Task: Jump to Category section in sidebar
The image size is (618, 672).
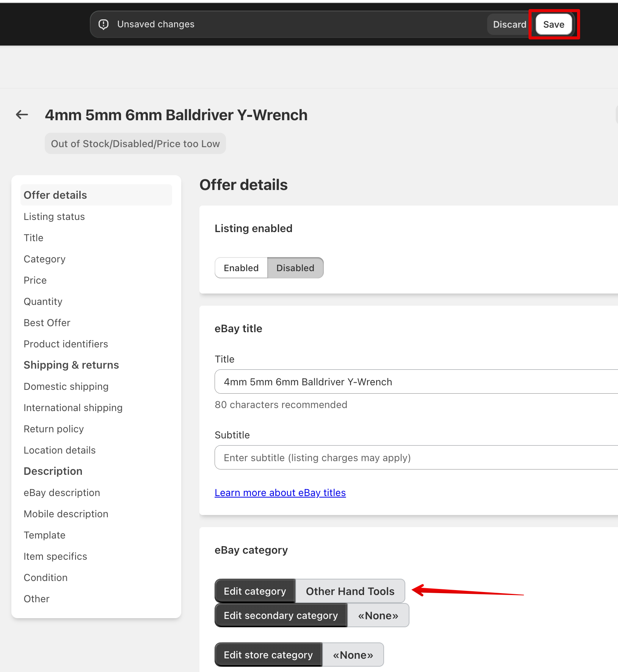Action: click(x=44, y=259)
